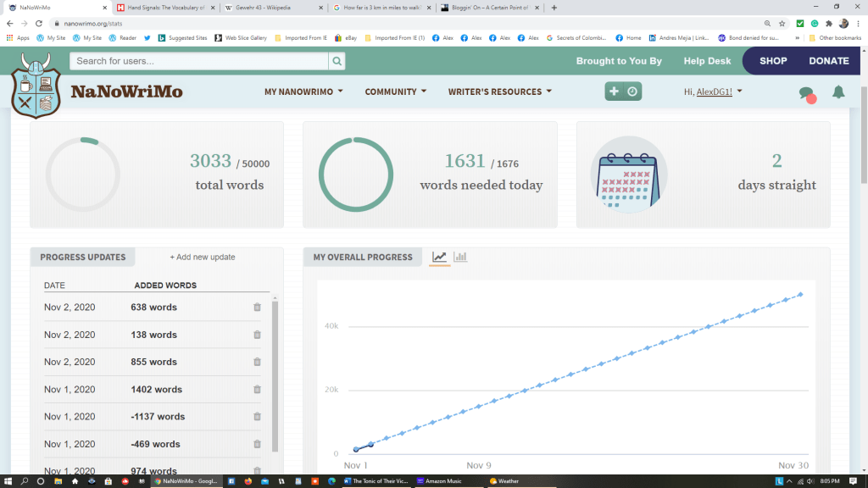
Task: Click the NaNoWriMo shield logo
Action: point(36,83)
